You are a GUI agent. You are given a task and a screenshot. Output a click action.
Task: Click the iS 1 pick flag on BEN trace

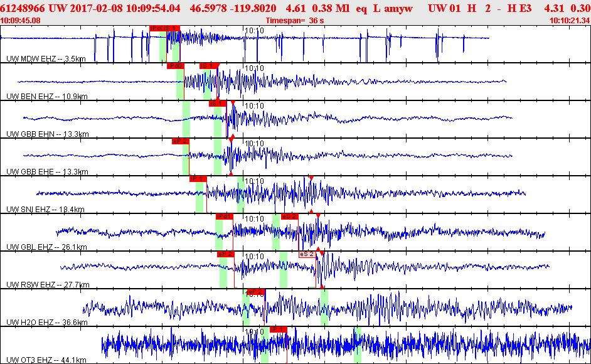click(209, 66)
